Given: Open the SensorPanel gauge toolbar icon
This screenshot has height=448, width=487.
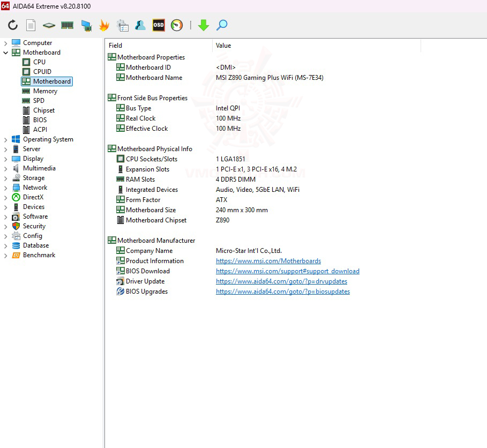Looking at the screenshot, I should click(177, 25).
